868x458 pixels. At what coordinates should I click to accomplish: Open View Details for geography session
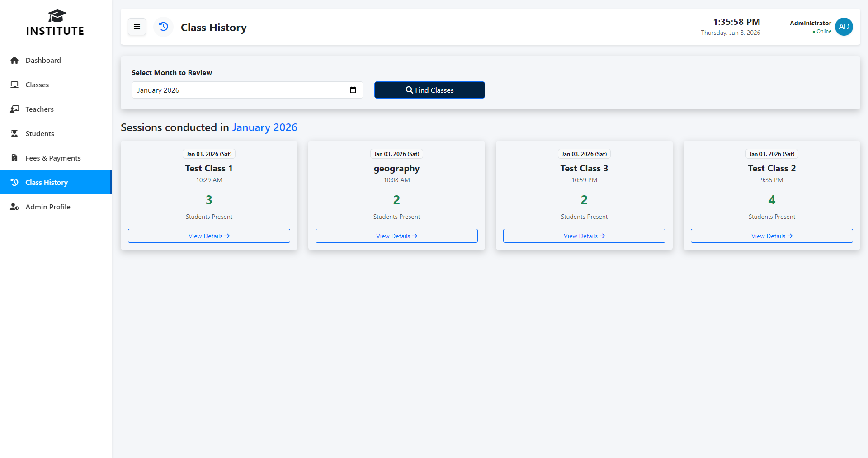click(396, 236)
